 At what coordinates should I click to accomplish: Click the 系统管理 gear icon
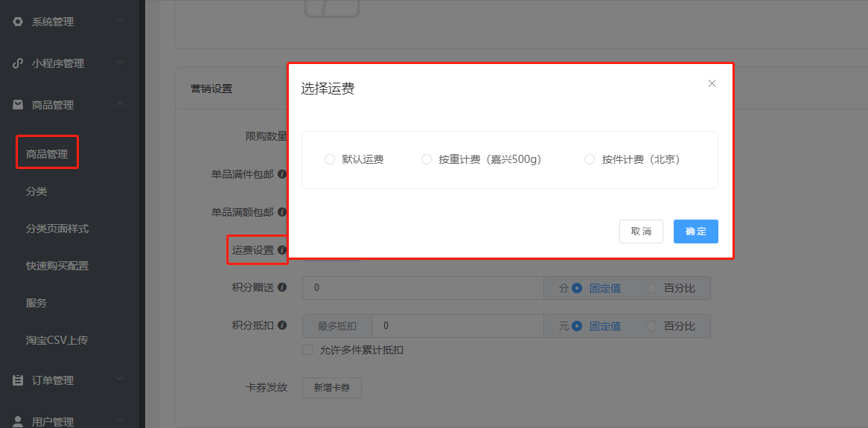(x=18, y=22)
